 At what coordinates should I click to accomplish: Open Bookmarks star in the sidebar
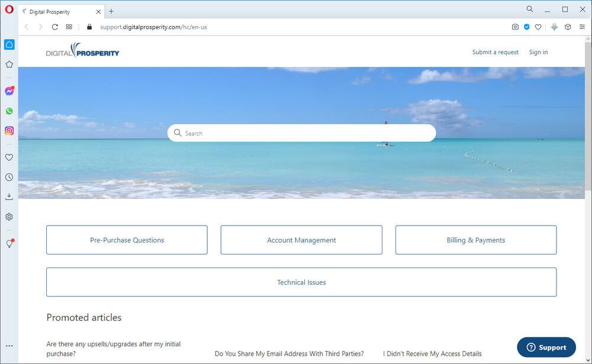pos(9,65)
